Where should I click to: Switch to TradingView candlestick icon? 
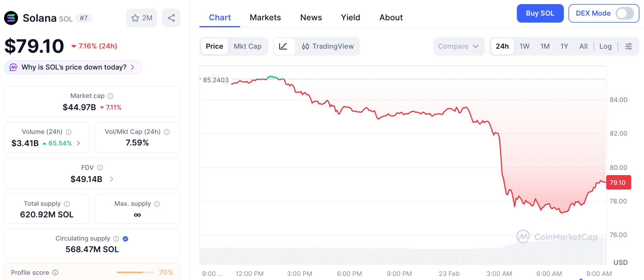[306, 46]
